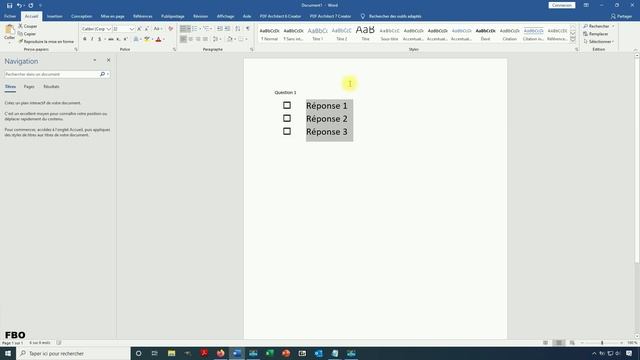Check the box beside Réponse 3

(287, 131)
